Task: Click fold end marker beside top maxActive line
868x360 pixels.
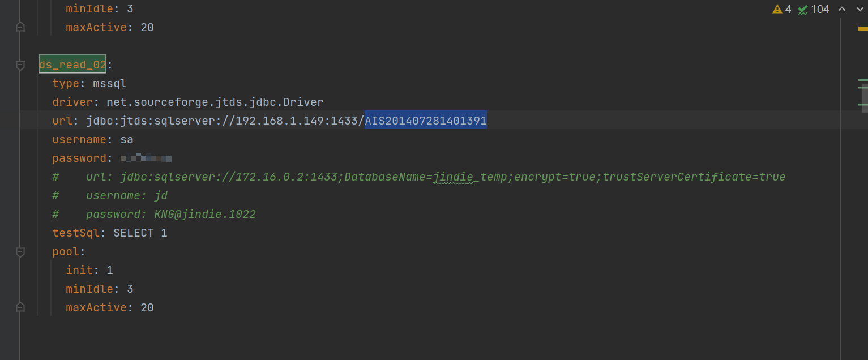Action: point(20,27)
